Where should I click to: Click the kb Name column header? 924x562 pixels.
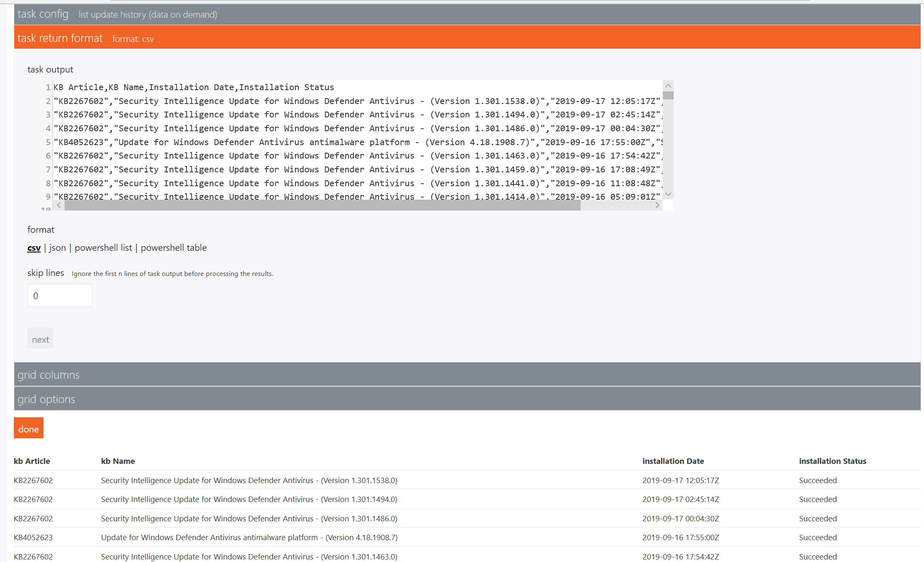[118, 461]
